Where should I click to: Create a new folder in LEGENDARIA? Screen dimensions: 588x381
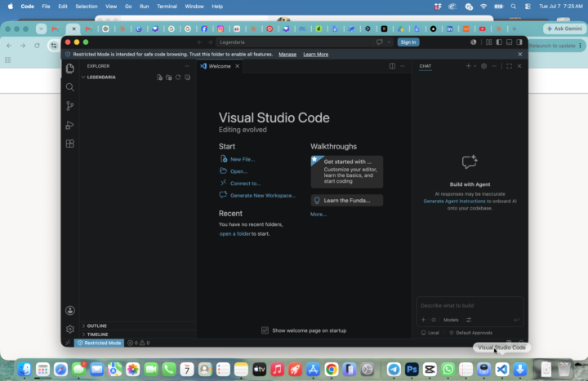(x=169, y=78)
